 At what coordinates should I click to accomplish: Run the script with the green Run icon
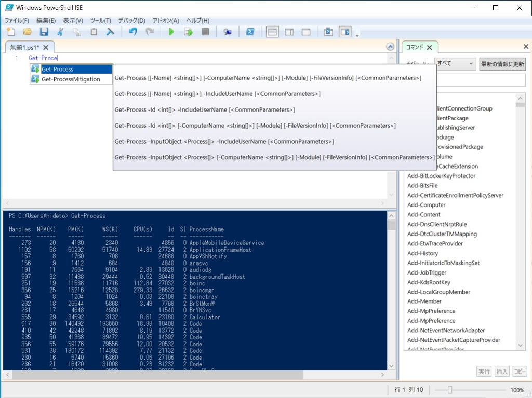(171, 32)
